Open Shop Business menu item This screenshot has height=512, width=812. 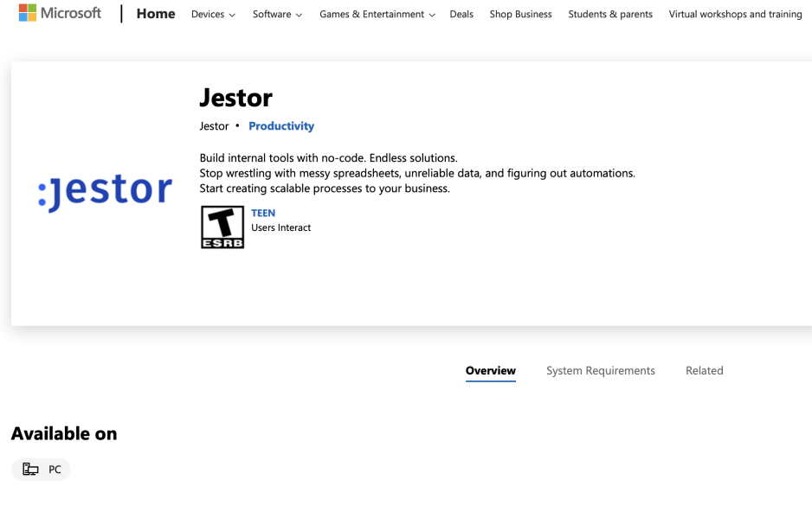520,15
